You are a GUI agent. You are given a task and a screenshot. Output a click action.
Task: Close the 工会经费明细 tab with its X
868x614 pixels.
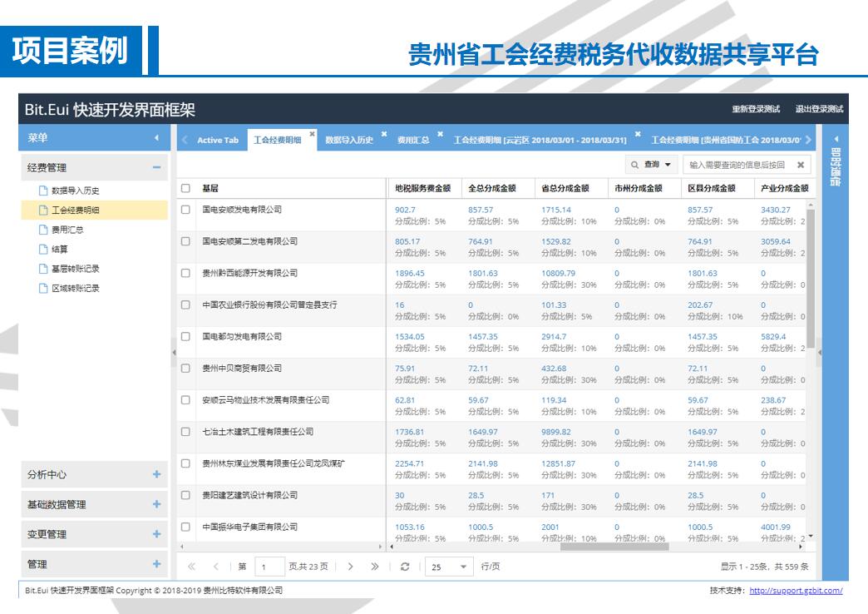[313, 134]
